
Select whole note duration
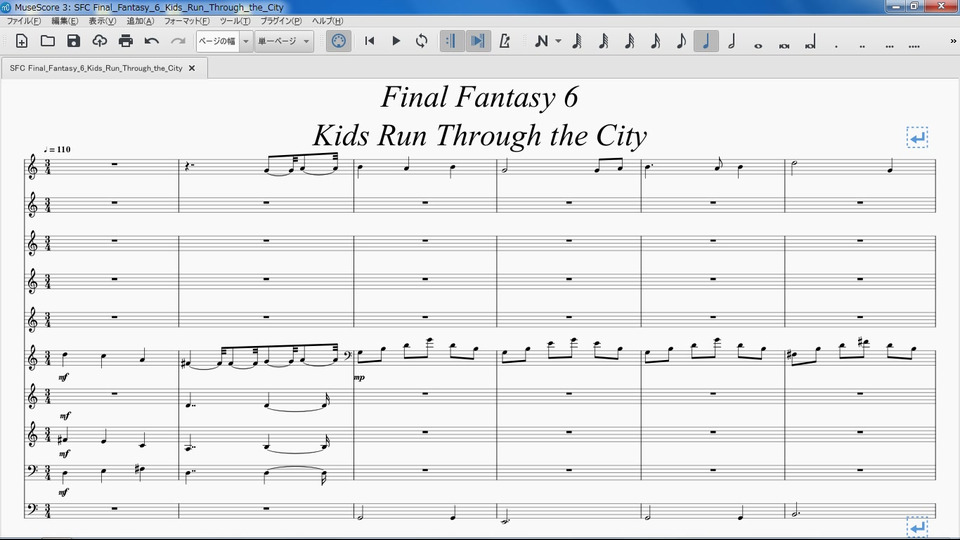[x=758, y=45]
